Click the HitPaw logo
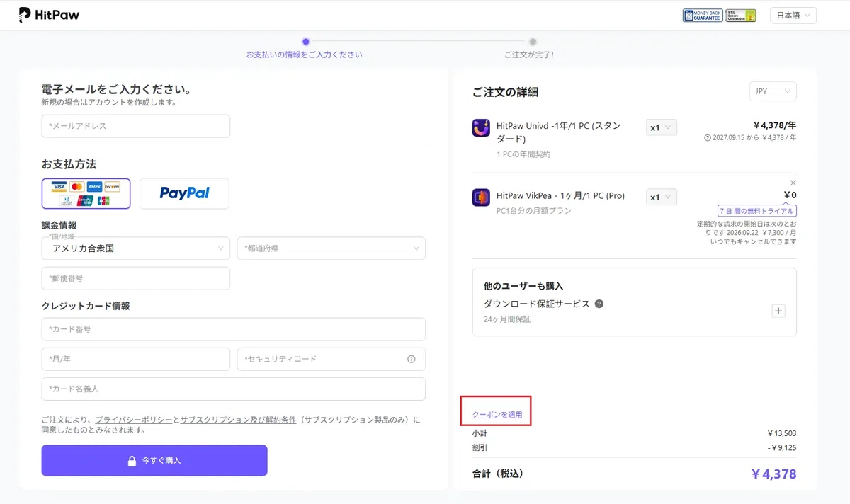The width and height of the screenshot is (850, 504). point(49,15)
